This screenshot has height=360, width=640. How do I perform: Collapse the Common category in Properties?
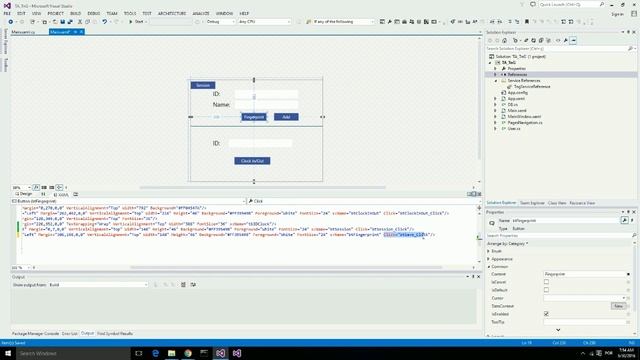pos(489,267)
